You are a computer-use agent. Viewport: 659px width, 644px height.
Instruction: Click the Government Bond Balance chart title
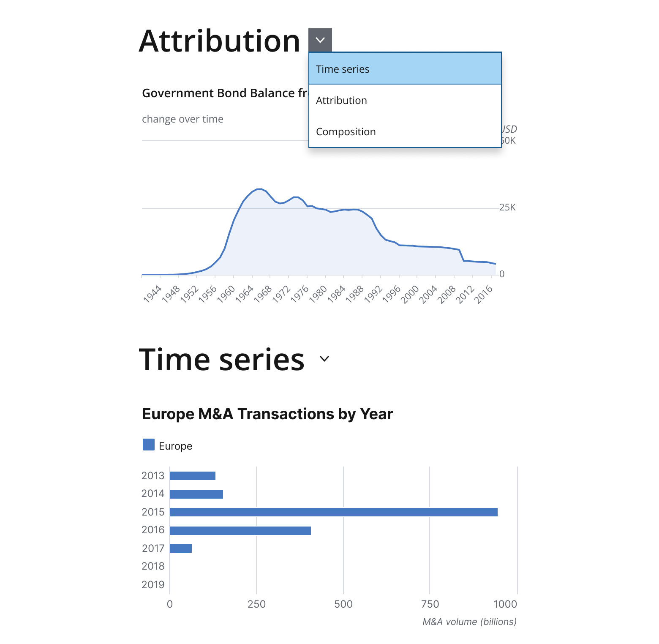tap(225, 93)
